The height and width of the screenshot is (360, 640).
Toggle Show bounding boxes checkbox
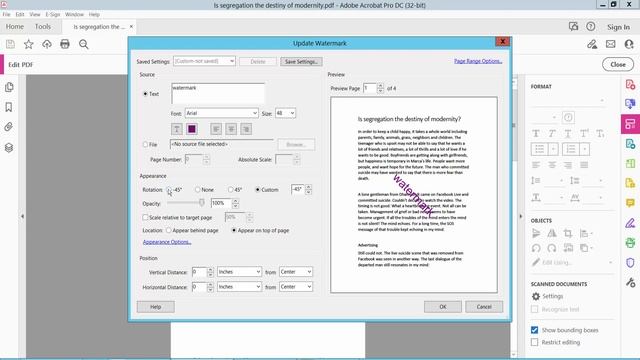click(x=534, y=330)
